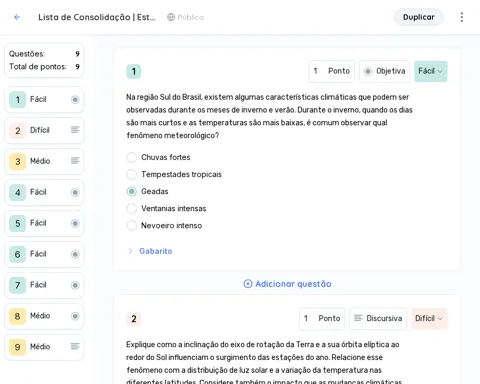480x384 pixels.
Task: Select the Ventanias intensas answer option
Action: (x=132, y=208)
